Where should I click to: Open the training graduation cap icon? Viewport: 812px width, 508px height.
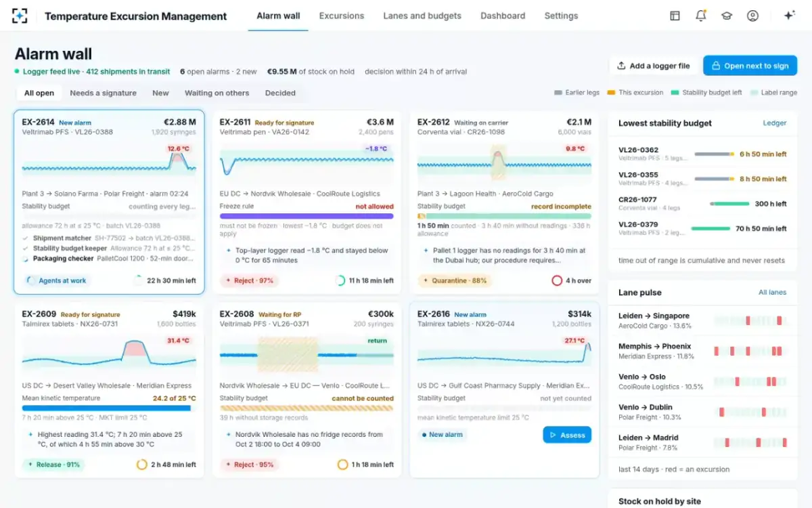pos(727,16)
